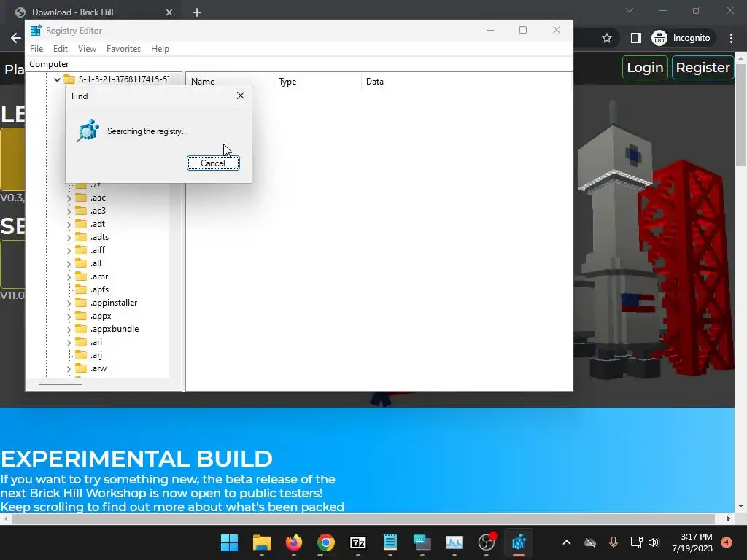Screen dimensions: 747x560
Task: Open the Edit menu in Registry Editor
Action: (x=60, y=49)
